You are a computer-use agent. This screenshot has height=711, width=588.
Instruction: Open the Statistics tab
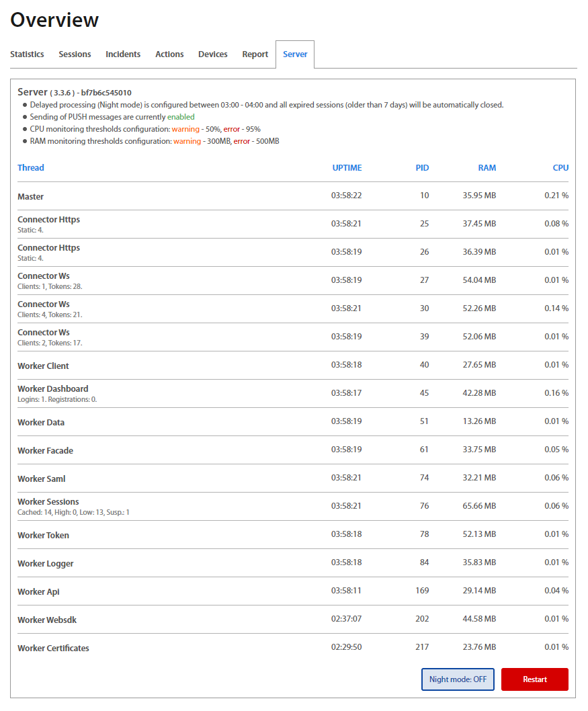pyautogui.click(x=27, y=54)
